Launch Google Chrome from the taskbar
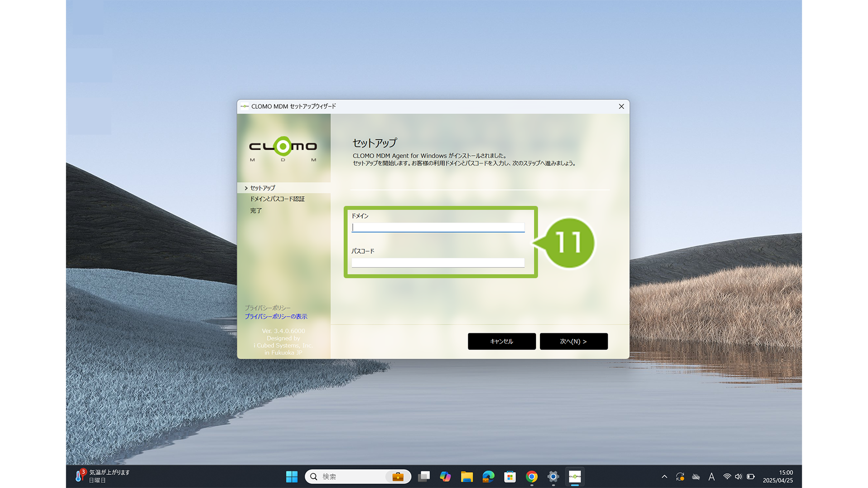 tap(532, 477)
